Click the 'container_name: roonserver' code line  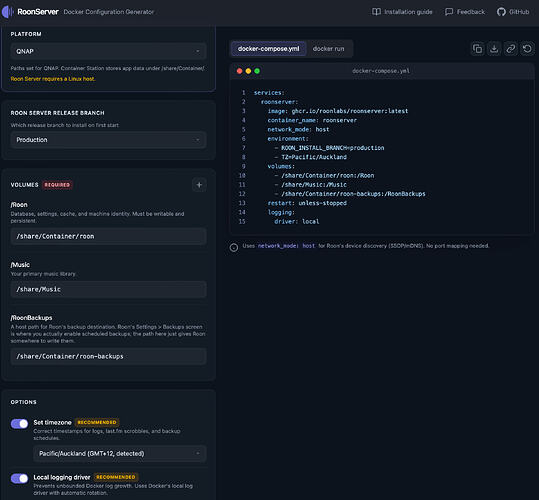click(312, 120)
